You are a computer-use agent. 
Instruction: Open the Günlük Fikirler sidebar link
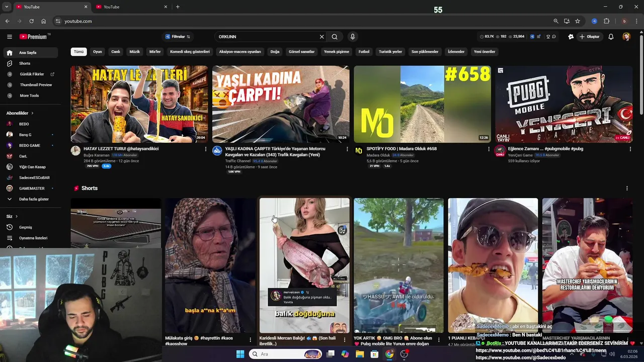tap(30, 74)
